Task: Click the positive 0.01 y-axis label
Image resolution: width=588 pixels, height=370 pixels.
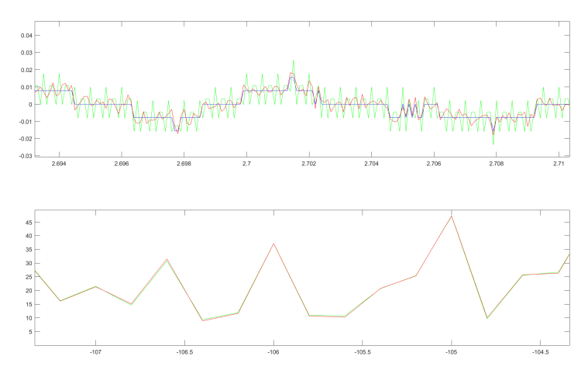Action: coord(26,88)
